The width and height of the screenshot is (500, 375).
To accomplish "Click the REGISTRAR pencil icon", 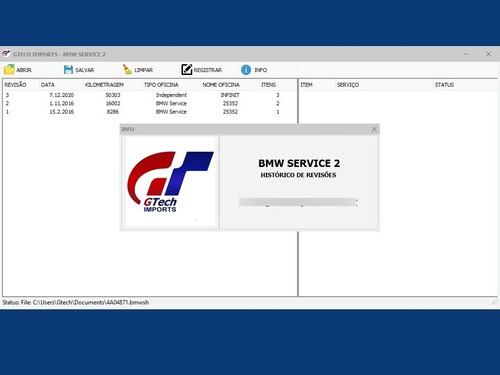I will pos(187,69).
